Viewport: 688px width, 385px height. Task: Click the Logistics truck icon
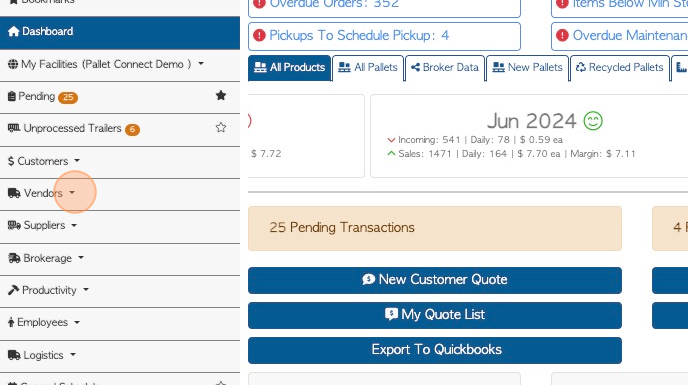pyautogui.click(x=14, y=355)
